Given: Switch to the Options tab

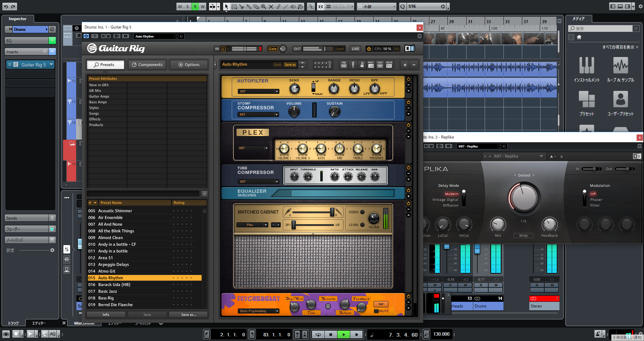Looking at the screenshot, I should point(189,65).
